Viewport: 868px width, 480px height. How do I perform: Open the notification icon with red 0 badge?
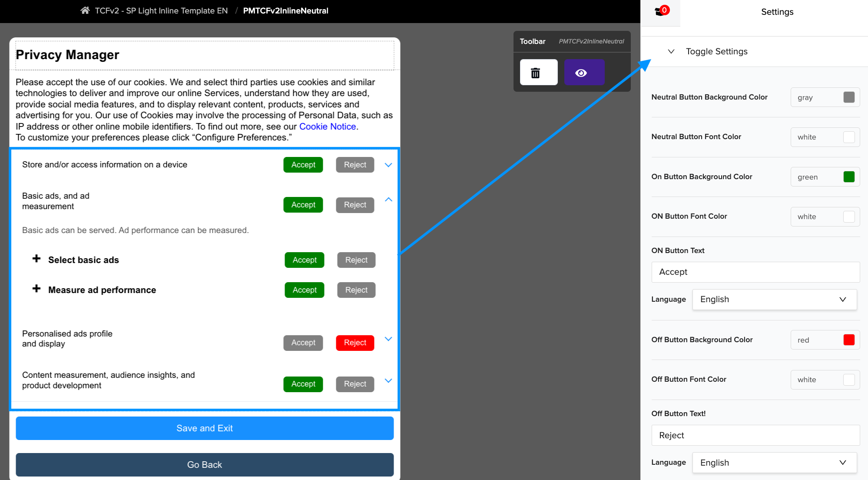point(662,11)
